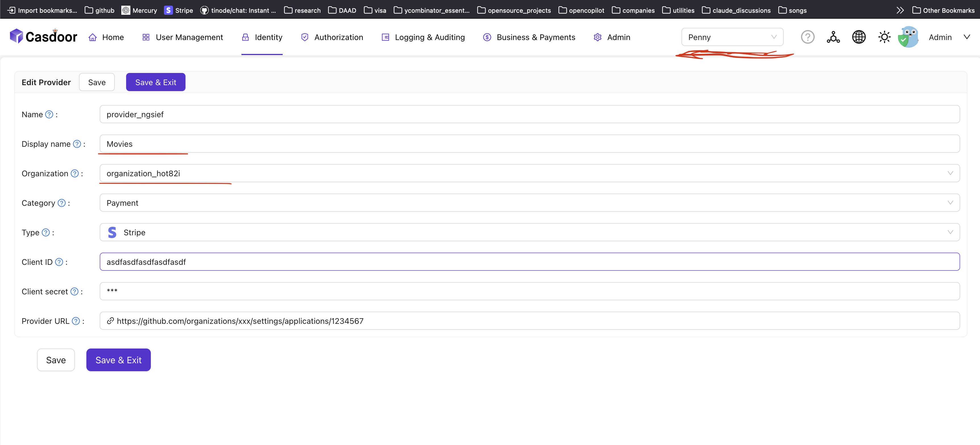Open the help question-mark icon in header
This screenshot has height=445, width=980.
tap(807, 37)
